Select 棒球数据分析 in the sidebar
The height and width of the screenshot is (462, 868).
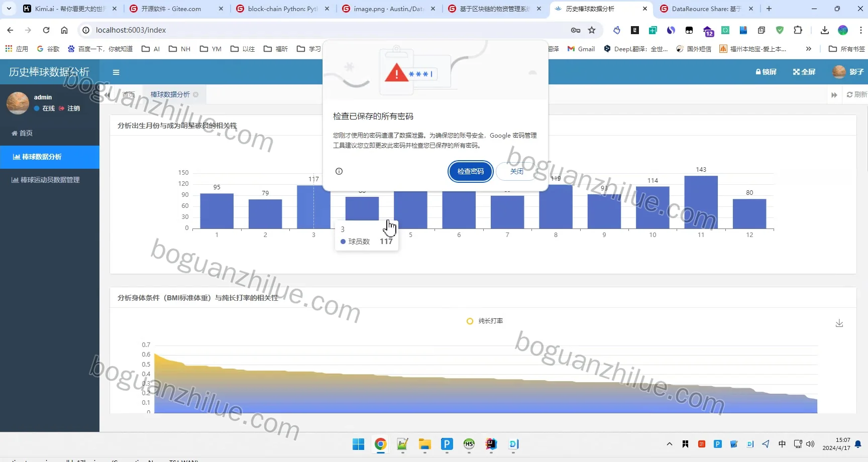point(50,157)
